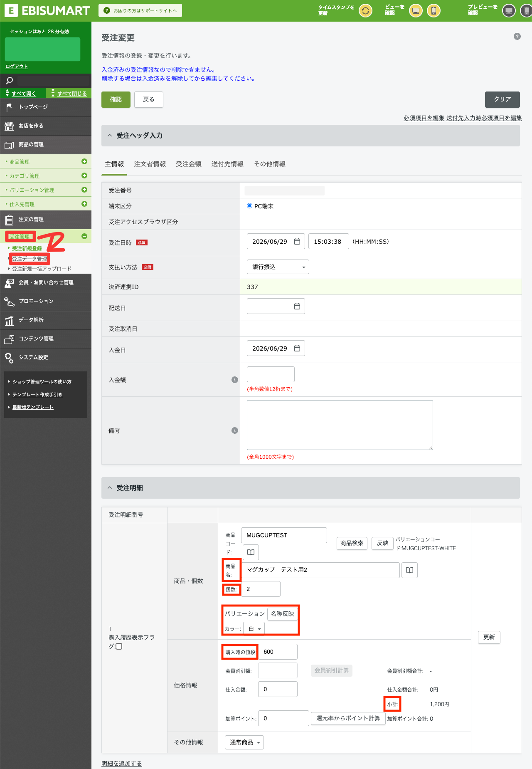Click the 明細を追加する link

coord(122,764)
